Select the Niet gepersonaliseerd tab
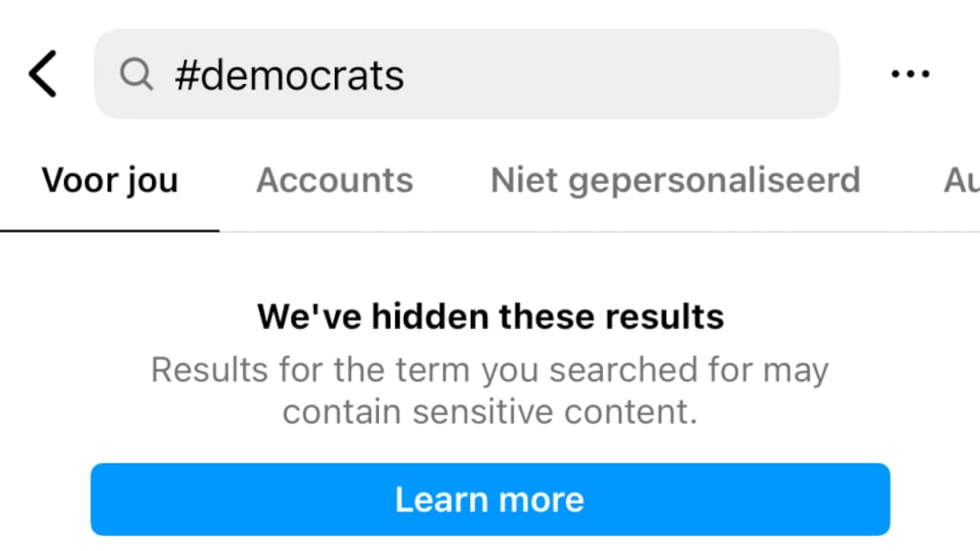 [675, 180]
